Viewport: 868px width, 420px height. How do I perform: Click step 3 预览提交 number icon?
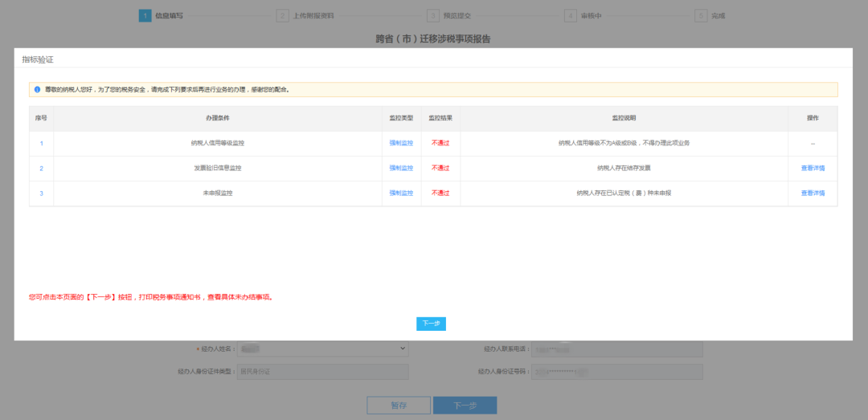coord(433,15)
